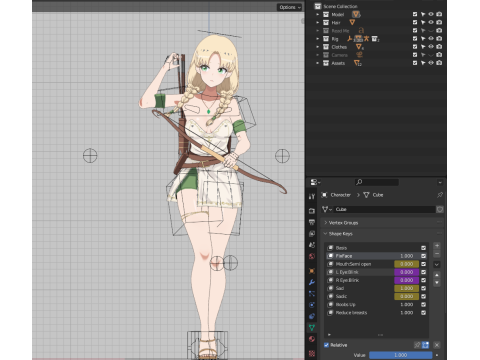480x360 pixels.
Task: Open the Object properties tab
Action: [x=312, y=271]
